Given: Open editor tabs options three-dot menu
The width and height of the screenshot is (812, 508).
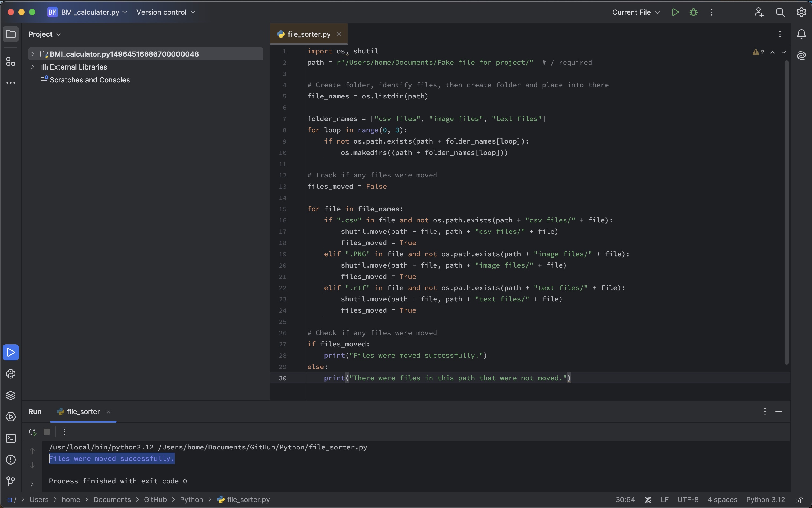Looking at the screenshot, I should click(780, 34).
